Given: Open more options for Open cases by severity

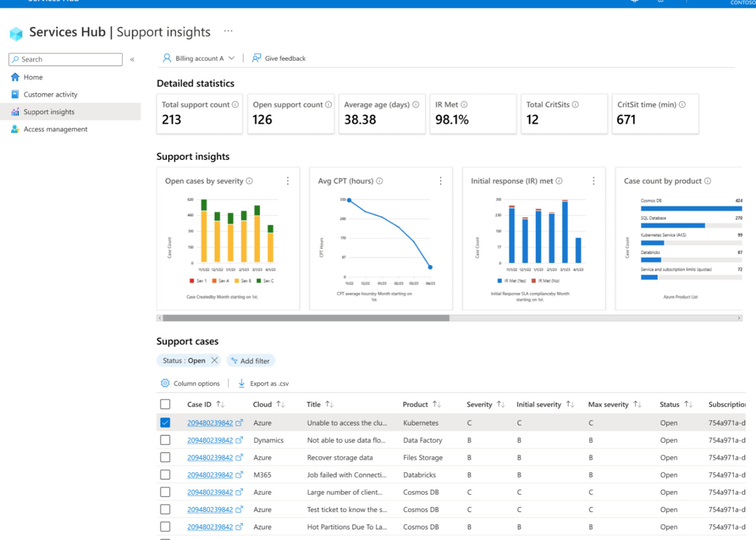Looking at the screenshot, I should point(288,181).
